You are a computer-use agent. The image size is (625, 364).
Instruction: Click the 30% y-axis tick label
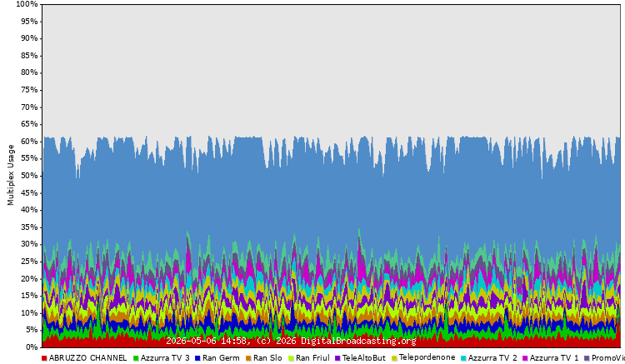(29, 244)
